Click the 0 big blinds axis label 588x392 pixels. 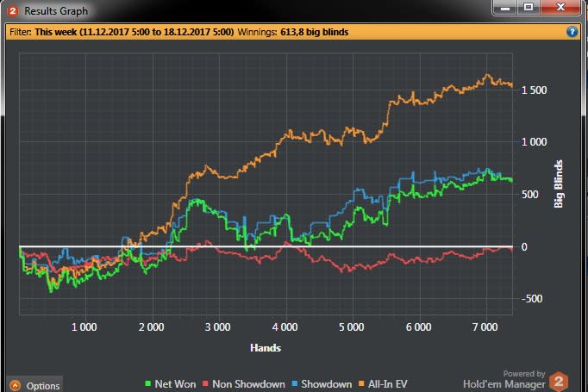pyautogui.click(x=524, y=247)
